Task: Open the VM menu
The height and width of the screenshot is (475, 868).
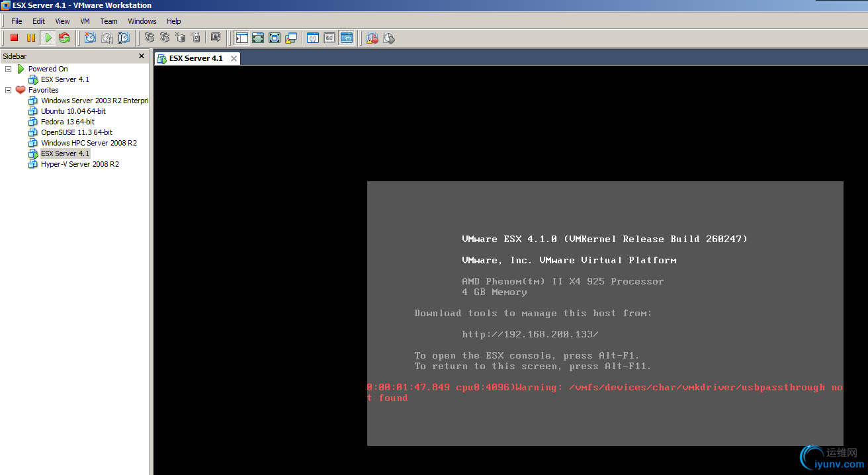Action: [85, 21]
